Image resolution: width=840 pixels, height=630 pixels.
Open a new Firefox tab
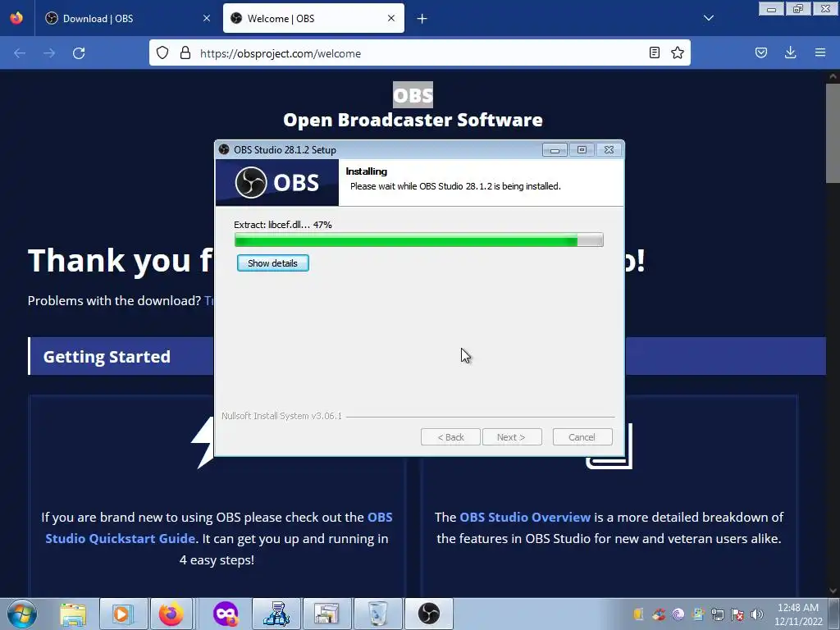(422, 19)
